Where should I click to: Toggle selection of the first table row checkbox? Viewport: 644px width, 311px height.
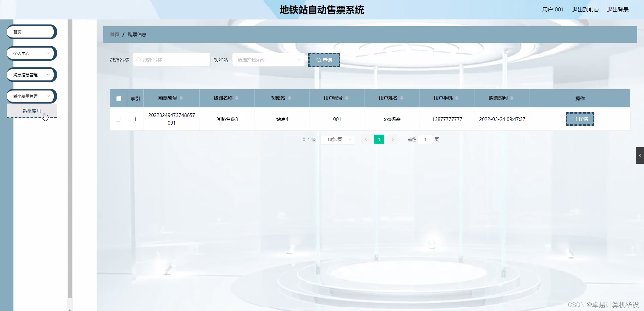[x=118, y=119]
